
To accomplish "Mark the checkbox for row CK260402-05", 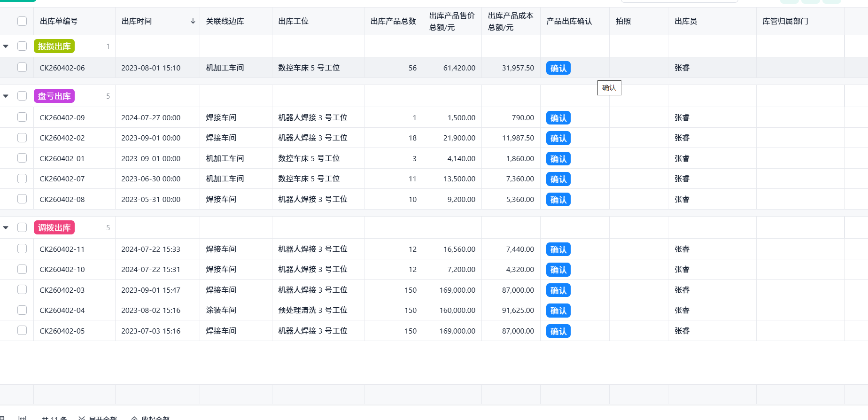I will (22, 330).
